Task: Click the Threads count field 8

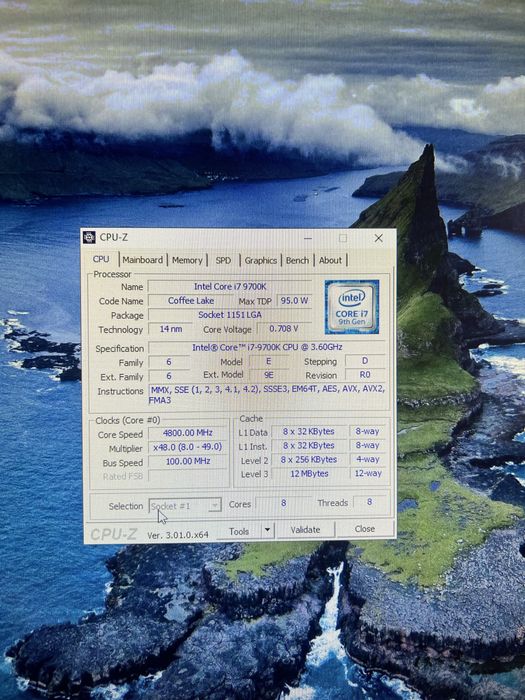Action: [370, 502]
